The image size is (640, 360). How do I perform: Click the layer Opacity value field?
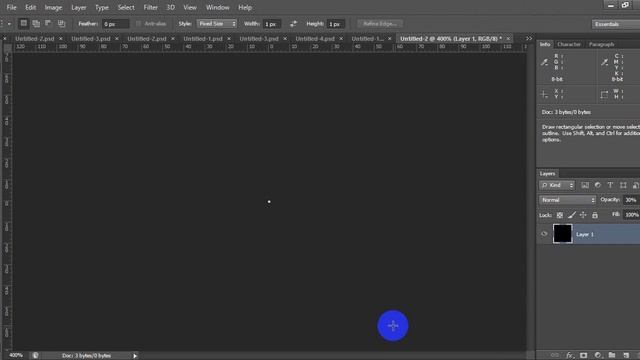pos(631,200)
